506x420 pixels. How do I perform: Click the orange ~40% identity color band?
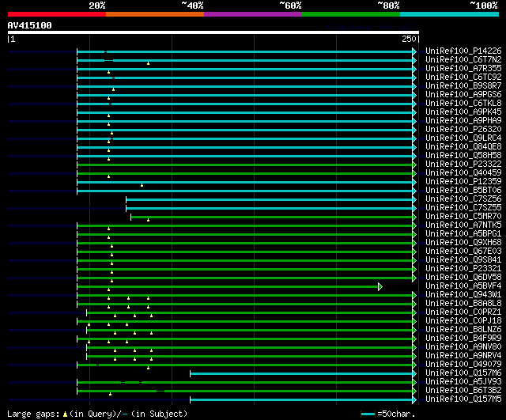click(155, 14)
